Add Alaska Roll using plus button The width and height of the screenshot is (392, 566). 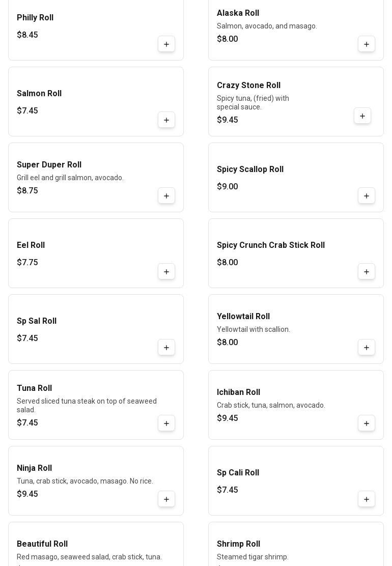(367, 44)
